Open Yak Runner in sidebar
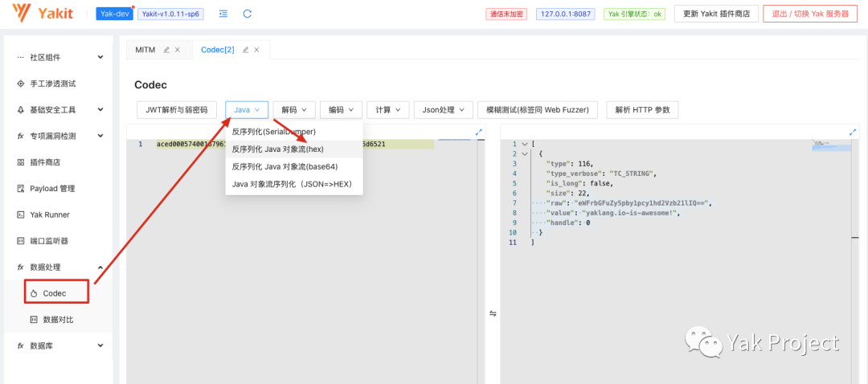Screen dimensions: 868x384 pos(58,214)
